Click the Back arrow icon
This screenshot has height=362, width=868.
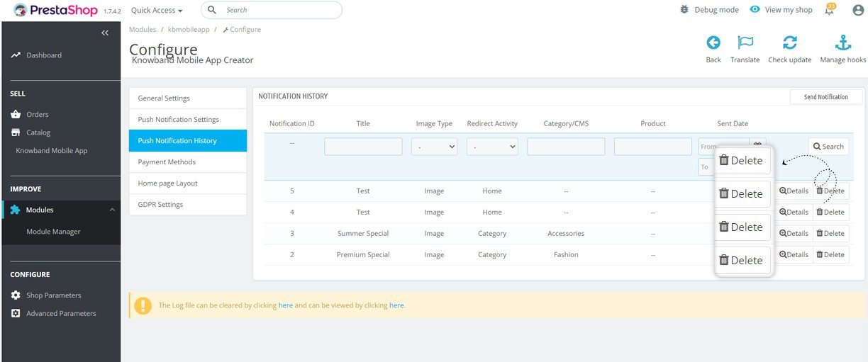(713, 43)
